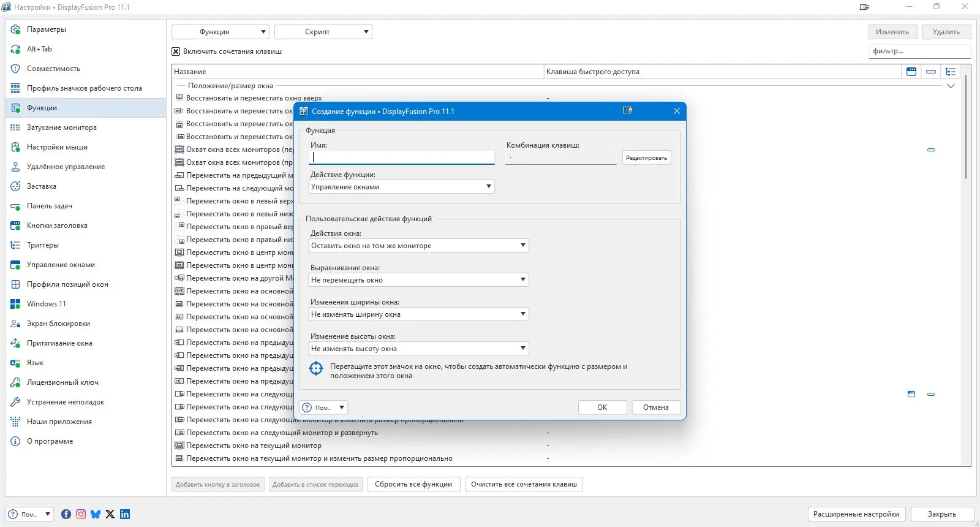Open the Instagram link icon
The image size is (980, 527).
81,514
